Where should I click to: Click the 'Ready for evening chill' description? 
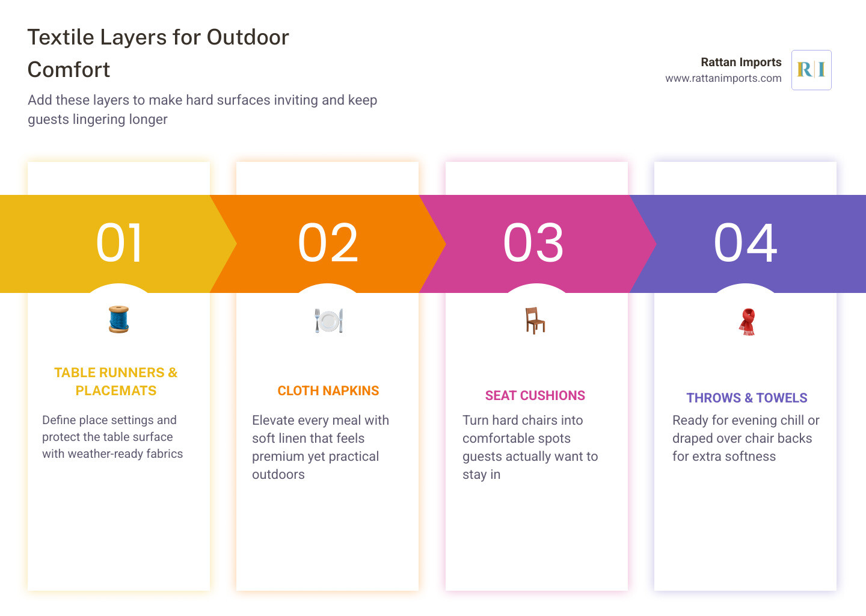(x=746, y=438)
